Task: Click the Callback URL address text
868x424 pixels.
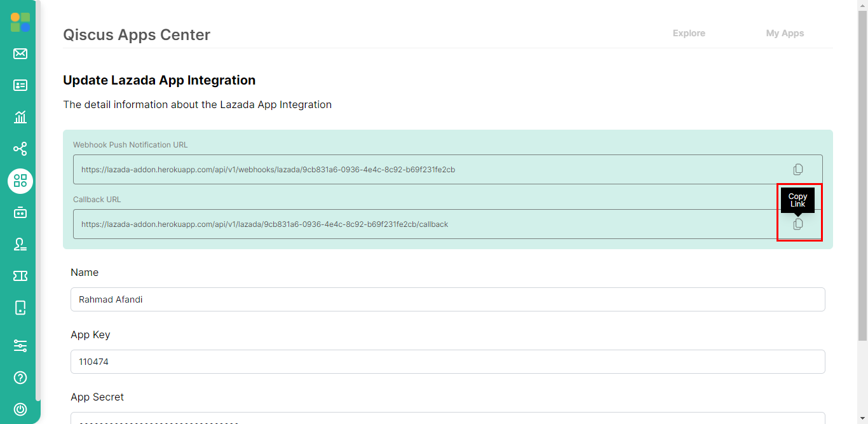Action: pos(265,224)
